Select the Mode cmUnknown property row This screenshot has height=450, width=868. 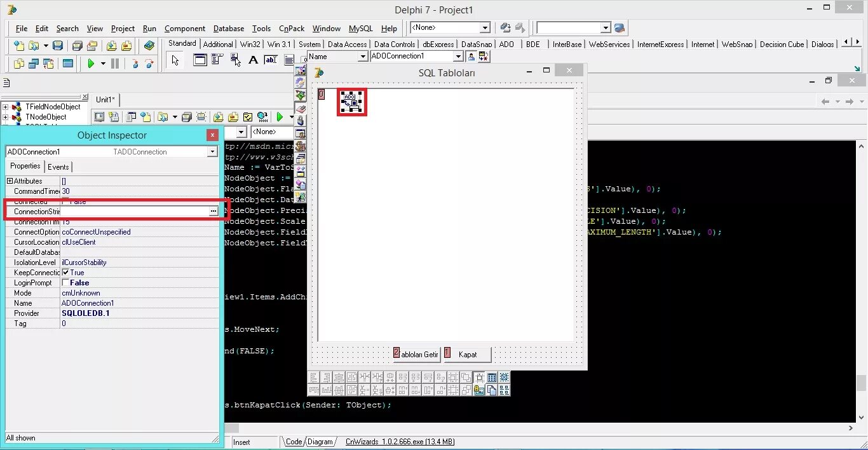(x=112, y=293)
